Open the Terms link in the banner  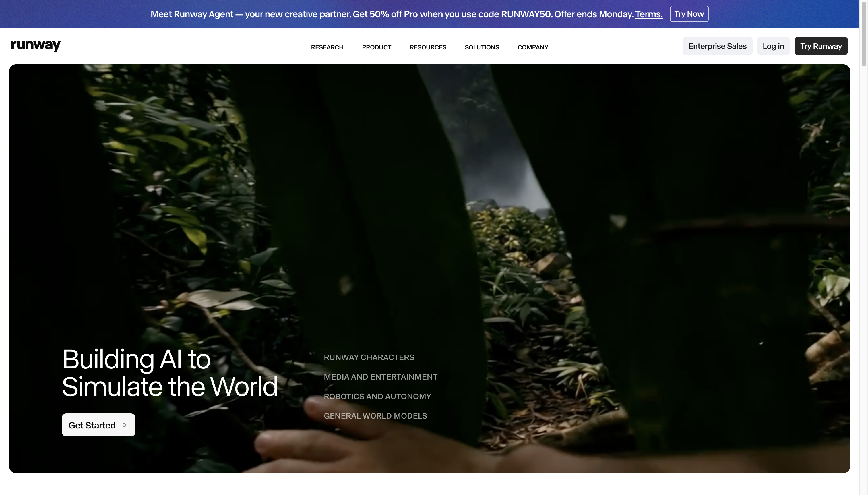[x=648, y=14]
